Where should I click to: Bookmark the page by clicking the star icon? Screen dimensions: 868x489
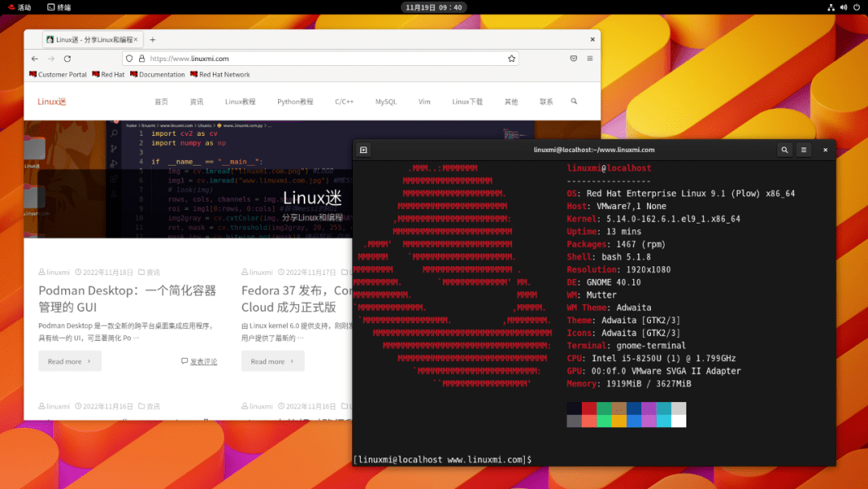coord(511,59)
